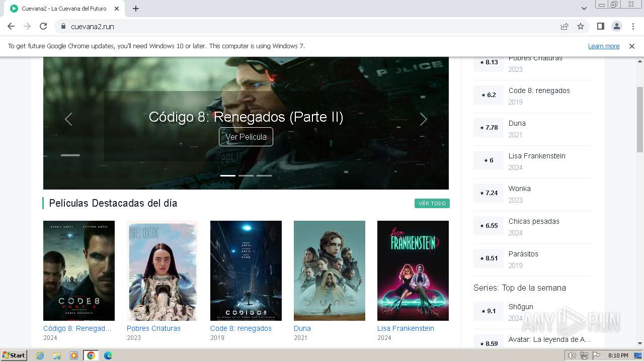The image size is (644, 362).
Task: Expand the tab search dropdown arrow
Action: (584, 9)
